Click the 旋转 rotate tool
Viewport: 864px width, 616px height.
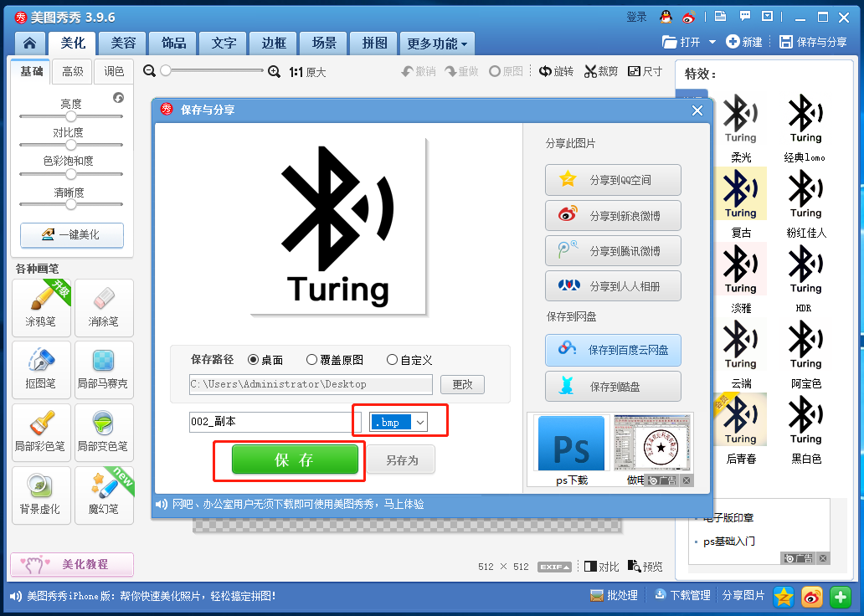[556, 71]
